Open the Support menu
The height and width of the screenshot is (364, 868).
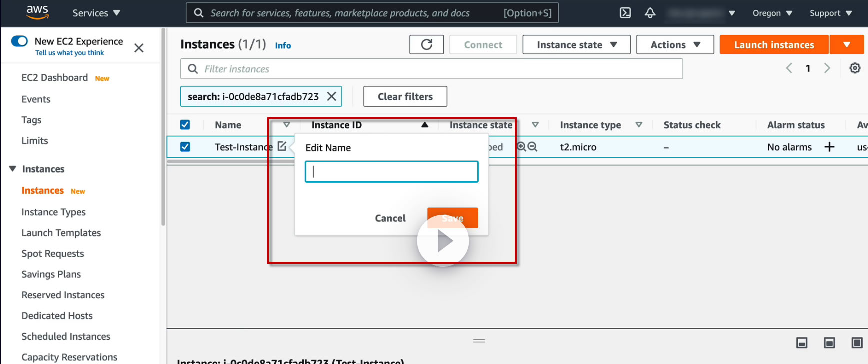point(831,13)
